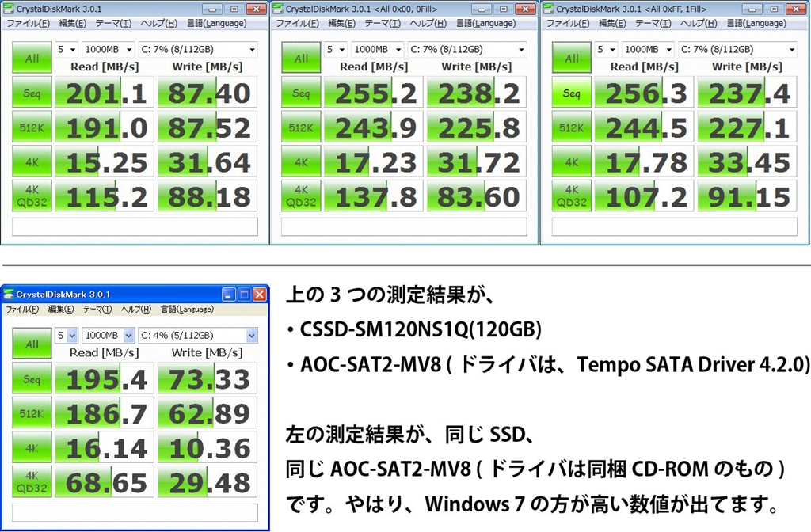Open test count dropdown in 0Fill window

(x=336, y=50)
